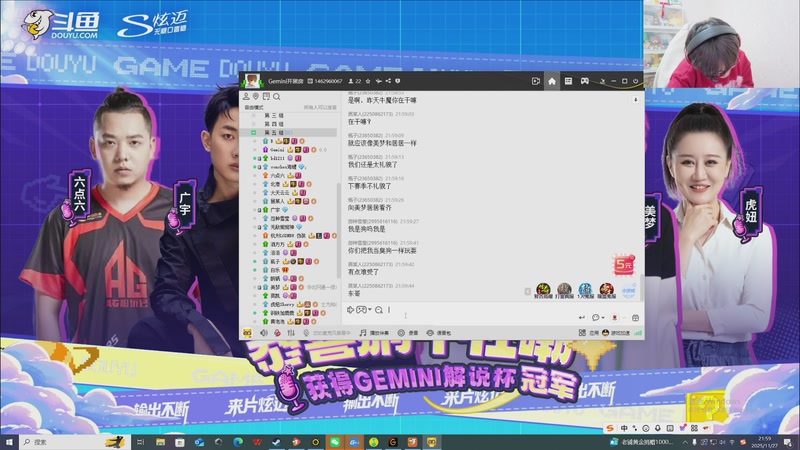
Task: Select user Gemini in member list
Action: coord(277,150)
